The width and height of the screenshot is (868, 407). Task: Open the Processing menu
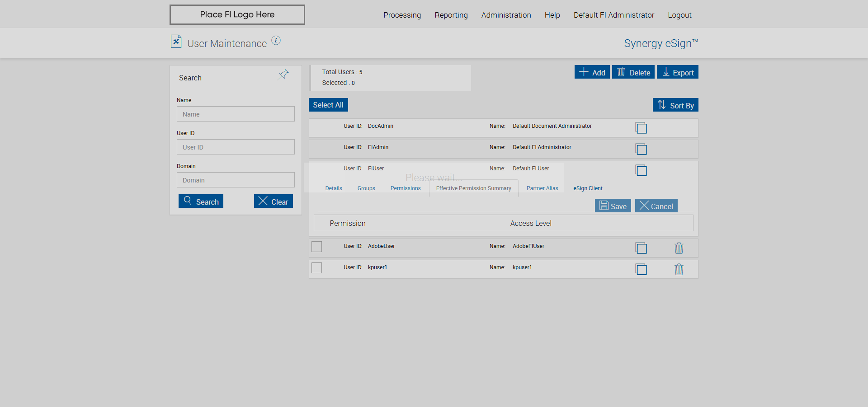point(402,15)
